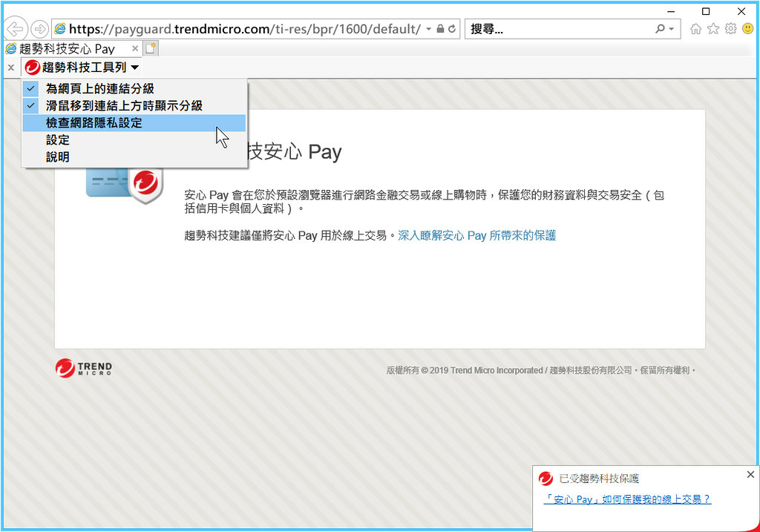
Task: Toggle 滑鼠移到連結上方時顯示分級 option
Action: pos(134,105)
